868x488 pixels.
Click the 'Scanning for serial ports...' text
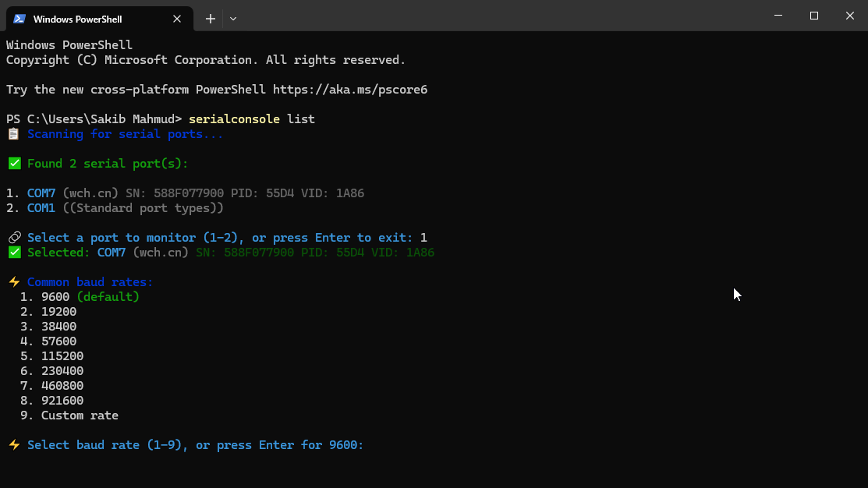(125, 134)
